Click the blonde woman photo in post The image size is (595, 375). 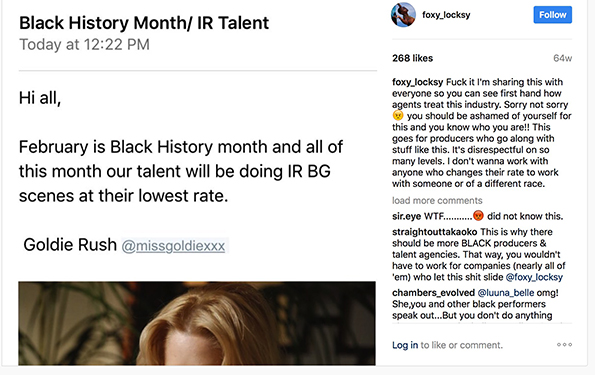coord(197,323)
